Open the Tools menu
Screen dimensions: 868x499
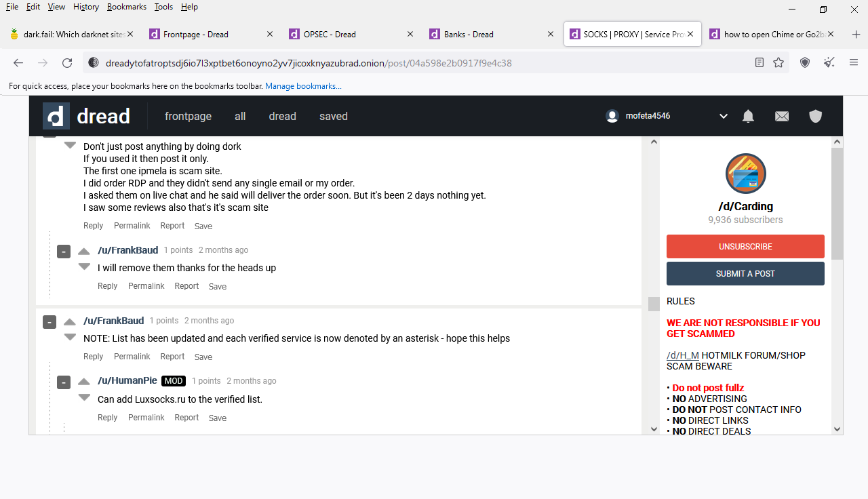click(163, 7)
